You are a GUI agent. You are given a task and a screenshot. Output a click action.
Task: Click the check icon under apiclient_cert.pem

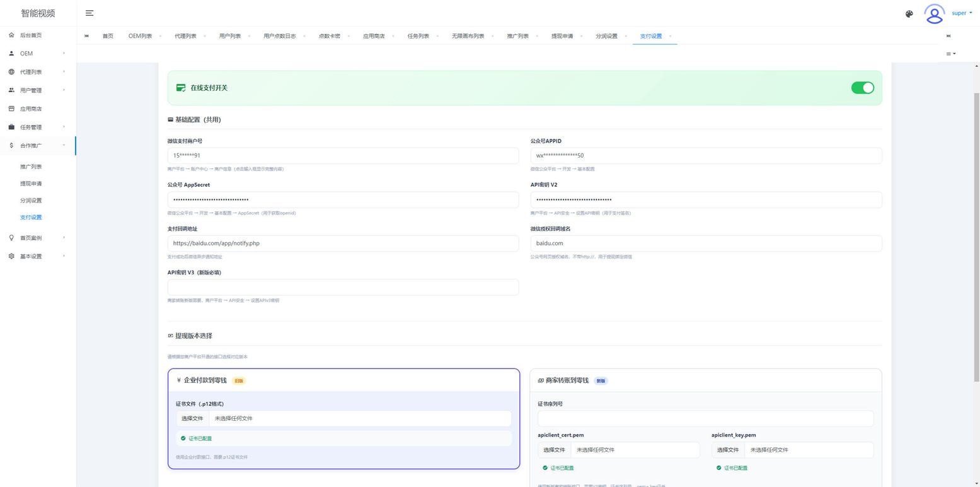pos(545,468)
